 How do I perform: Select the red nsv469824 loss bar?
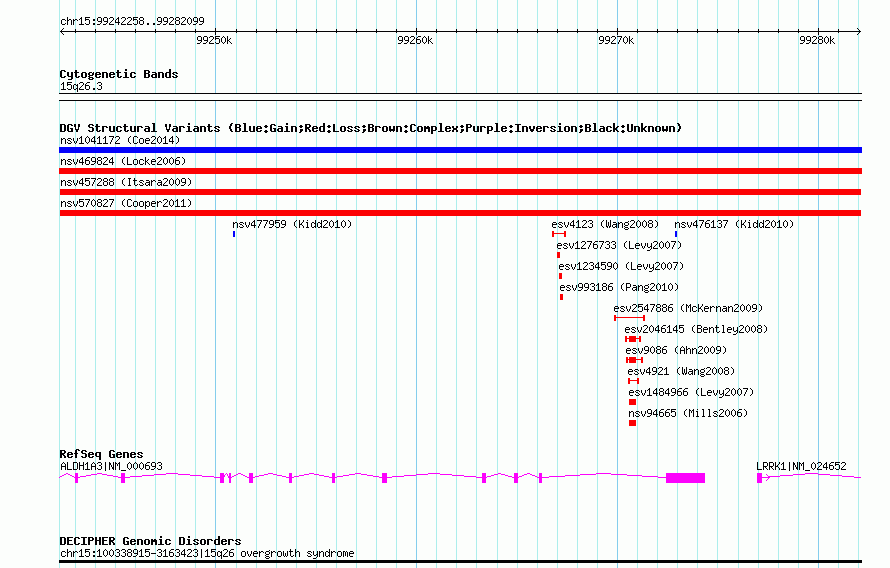pyautogui.click(x=460, y=171)
